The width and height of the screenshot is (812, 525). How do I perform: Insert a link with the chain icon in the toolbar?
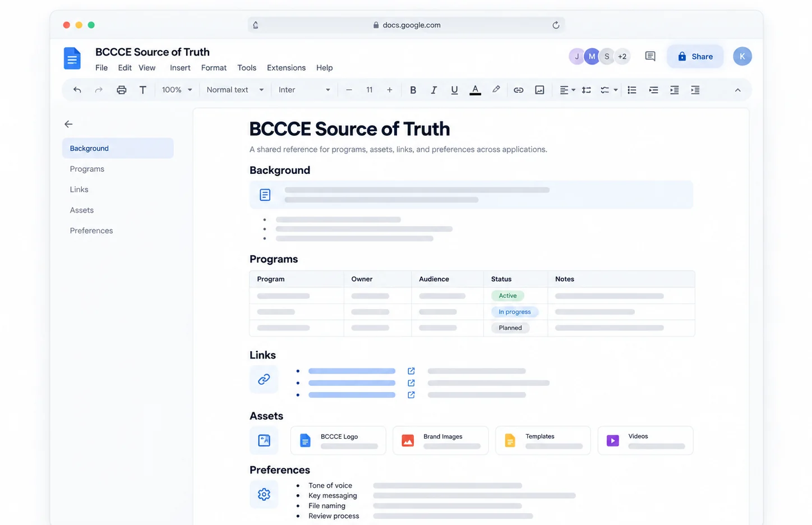pyautogui.click(x=518, y=90)
